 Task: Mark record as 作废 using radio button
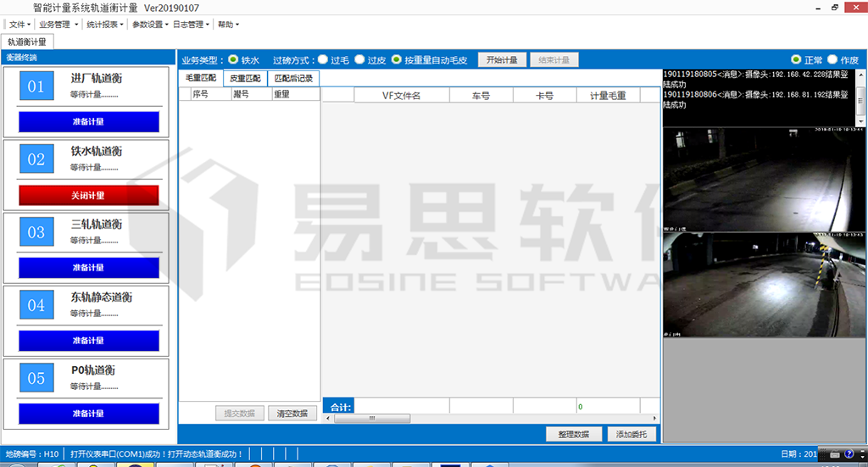832,60
